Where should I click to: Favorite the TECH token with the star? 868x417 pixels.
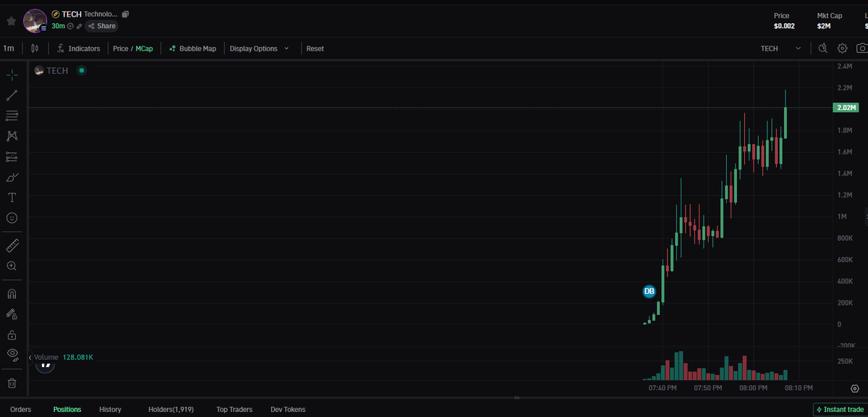click(11, 21)
